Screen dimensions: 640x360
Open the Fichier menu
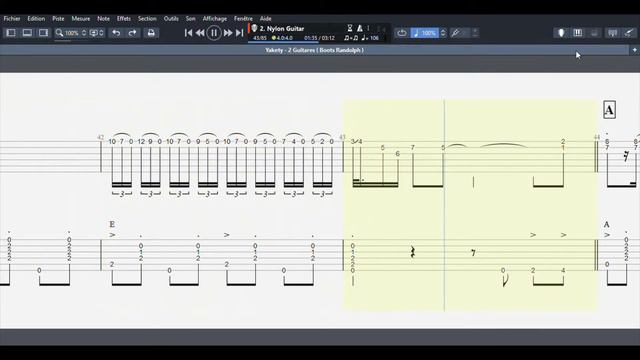pos(12,18)
